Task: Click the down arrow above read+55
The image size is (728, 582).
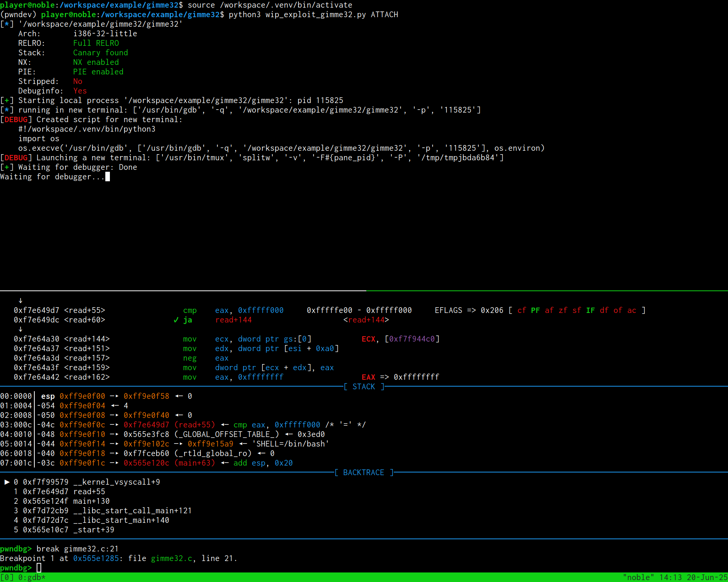Action: tap(21, 301)
